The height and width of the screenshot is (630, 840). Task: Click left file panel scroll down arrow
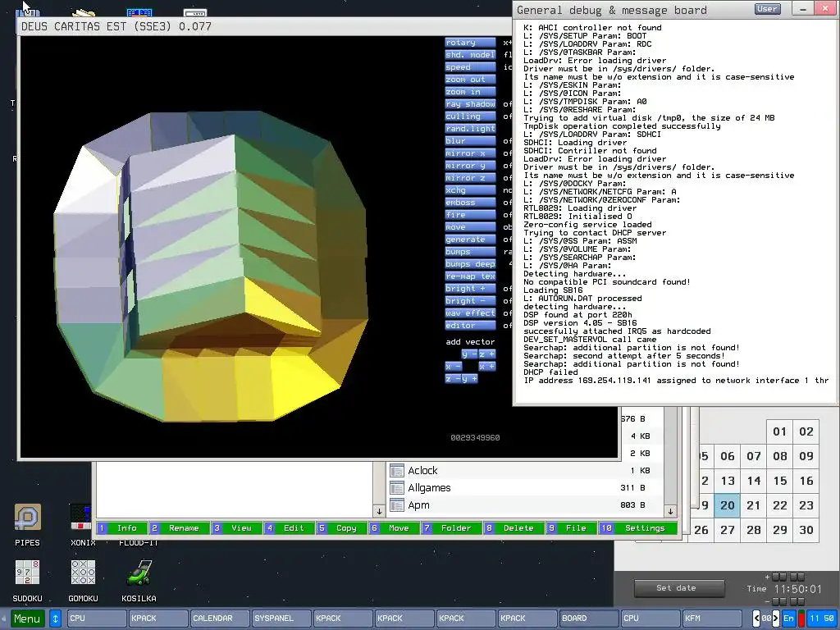point(379,511)
